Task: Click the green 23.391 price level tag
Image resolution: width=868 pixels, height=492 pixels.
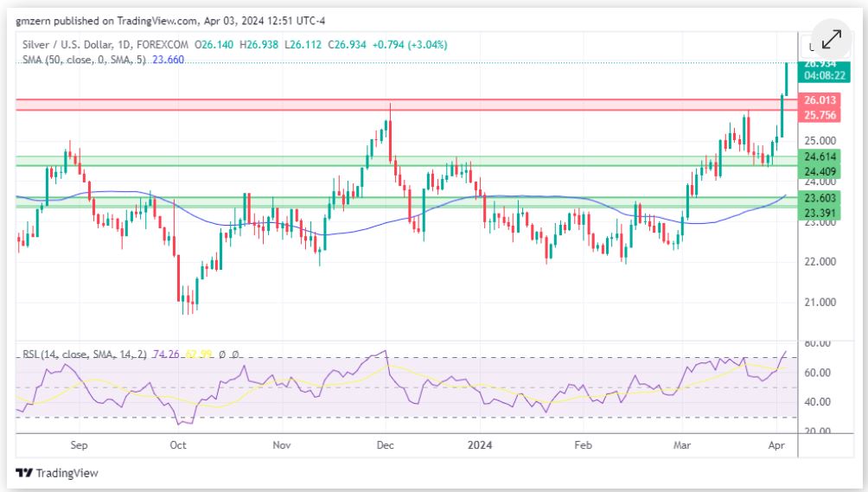Action: tap(819, 213)
